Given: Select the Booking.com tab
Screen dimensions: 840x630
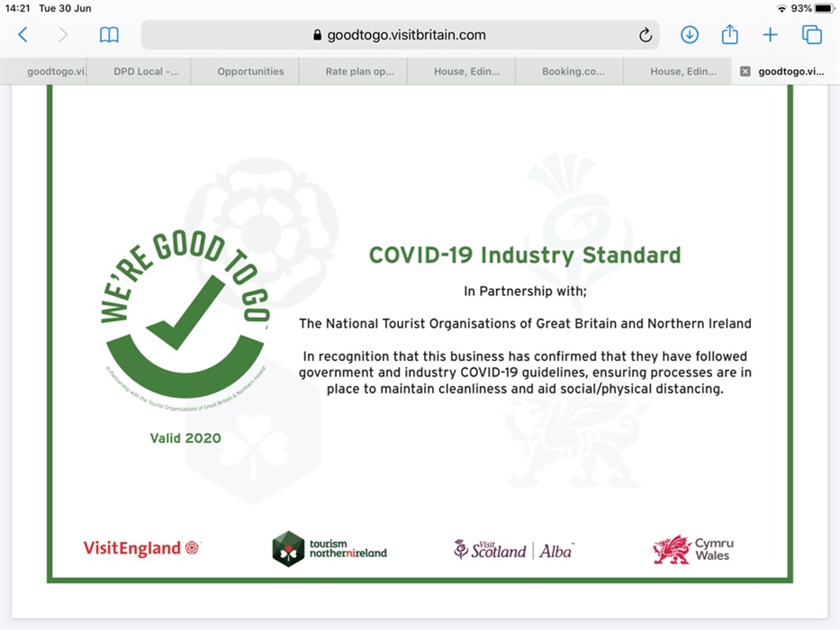Looking at the screenshot, I should tap(574, 72).
